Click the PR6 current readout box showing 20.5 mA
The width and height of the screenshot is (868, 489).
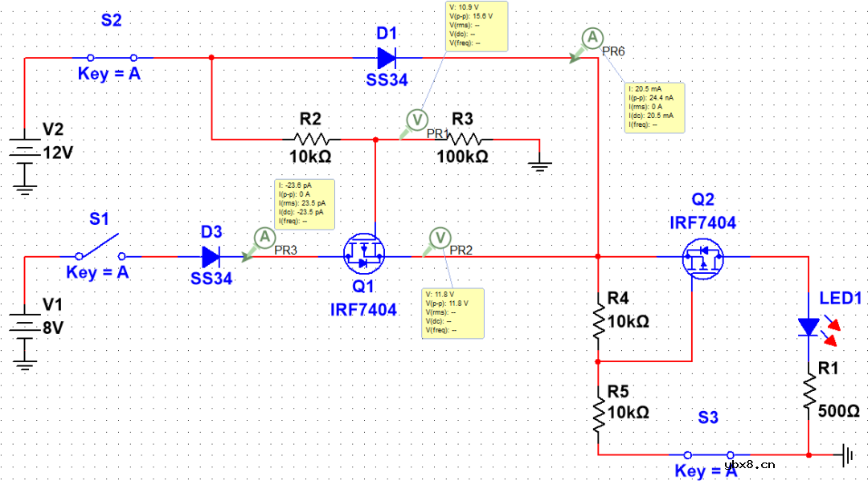click(654, 105)
